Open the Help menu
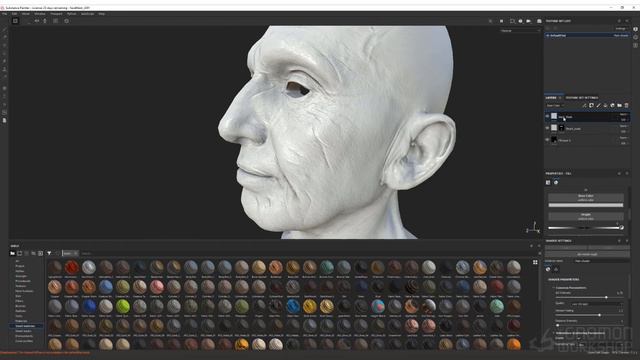Viewport: 640px width, 360px height. click(102, 14)
